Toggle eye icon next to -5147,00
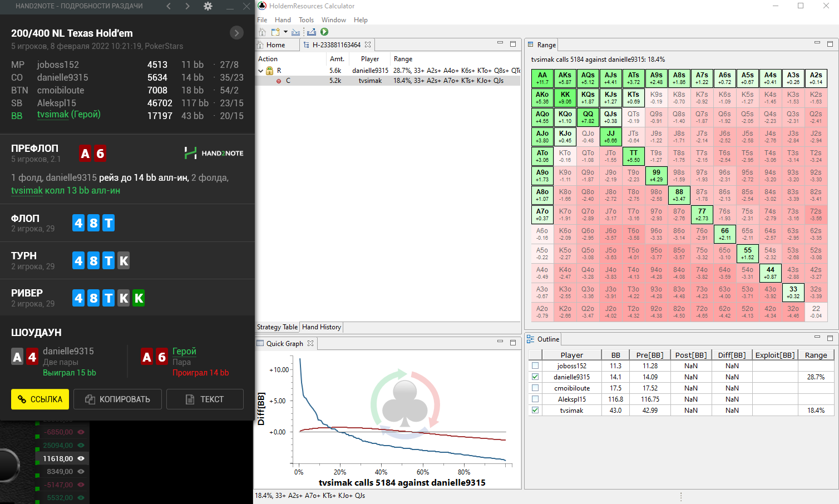 click(x=81, y=485)
